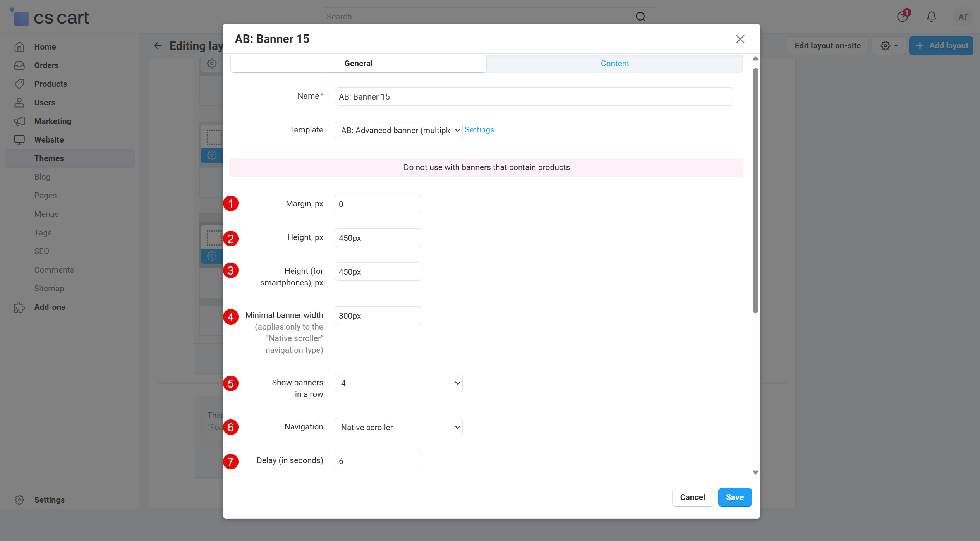Click the Name input field
Viewport: 980px width, 541px height.
tap(534, 96)
